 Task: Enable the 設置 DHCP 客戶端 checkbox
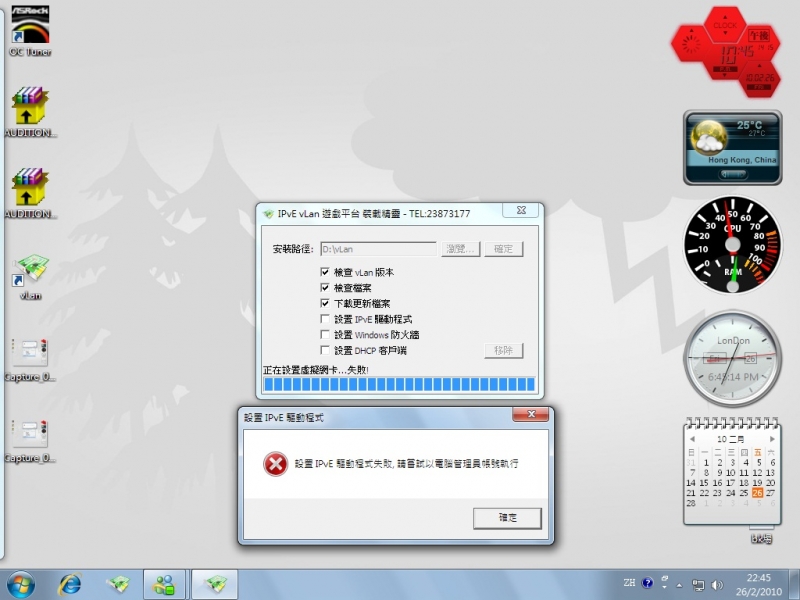(x=325, y=350)
